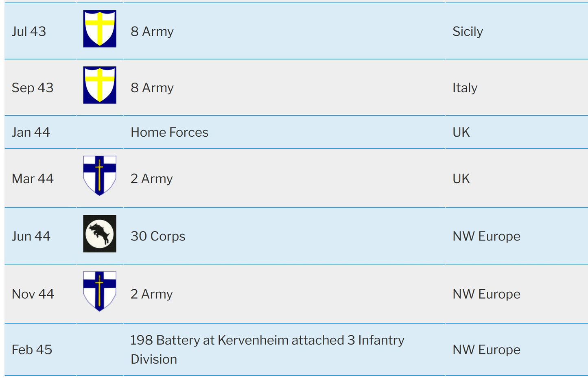Select the "Home Forces" formation text

pyautogui.click(x=169, y=132)
